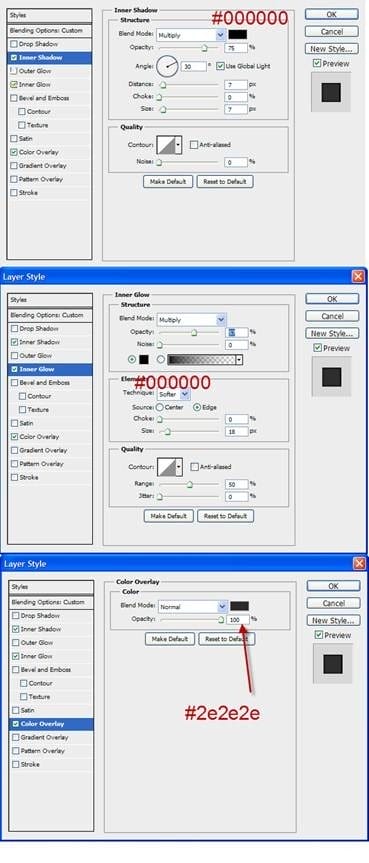Select Inner Shadow in the top dialog's style list

pyautogui.click(x=50, y=57)
